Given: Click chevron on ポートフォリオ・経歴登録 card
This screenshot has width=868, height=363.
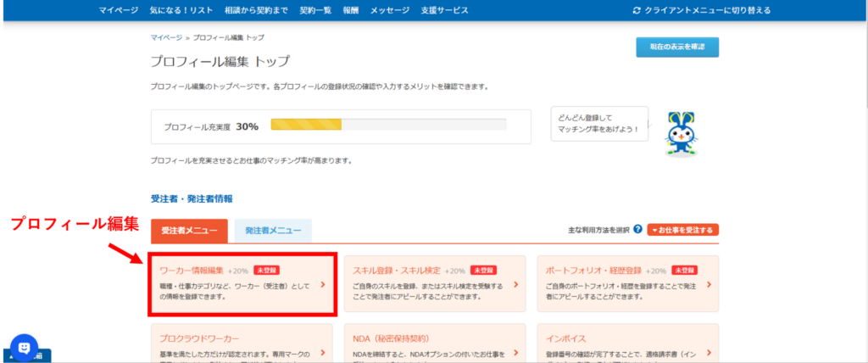Looking at the screenshot, I should (x=709, y=285).
